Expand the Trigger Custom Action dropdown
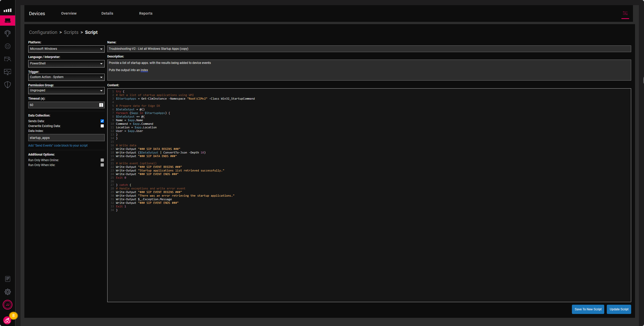 [66, 77]
